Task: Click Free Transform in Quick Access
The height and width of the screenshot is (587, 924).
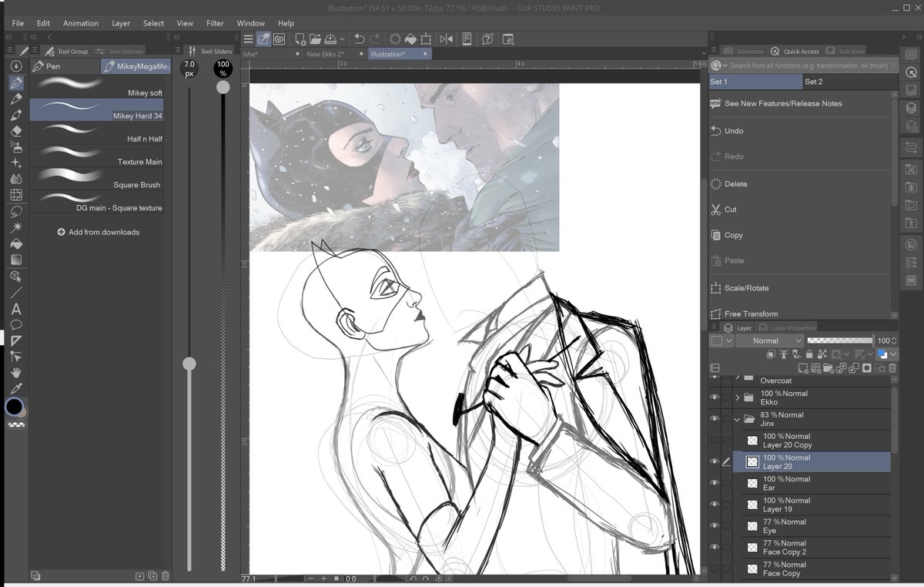Action: point(751,314)
